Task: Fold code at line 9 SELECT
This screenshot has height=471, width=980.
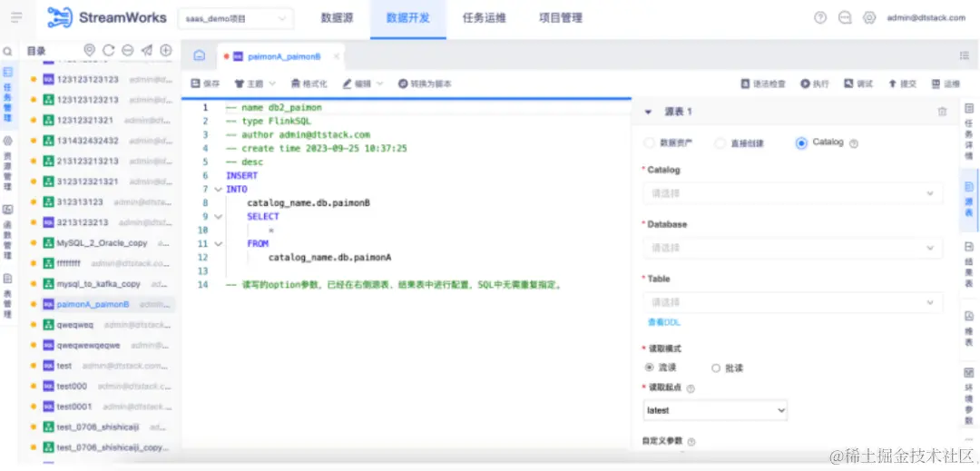Action: (x=218, y=217)
